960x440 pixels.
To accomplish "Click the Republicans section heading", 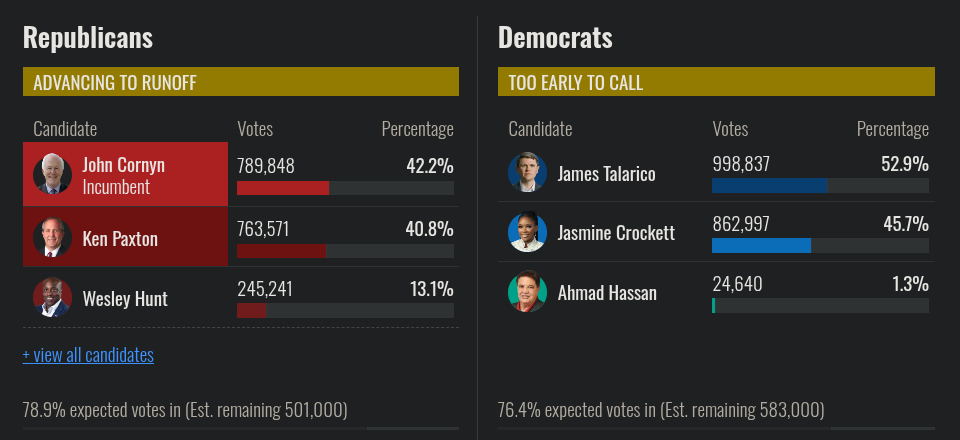I will [88, 38].
